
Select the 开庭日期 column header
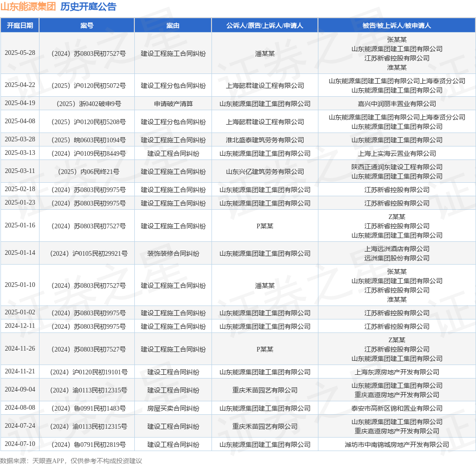20,26
